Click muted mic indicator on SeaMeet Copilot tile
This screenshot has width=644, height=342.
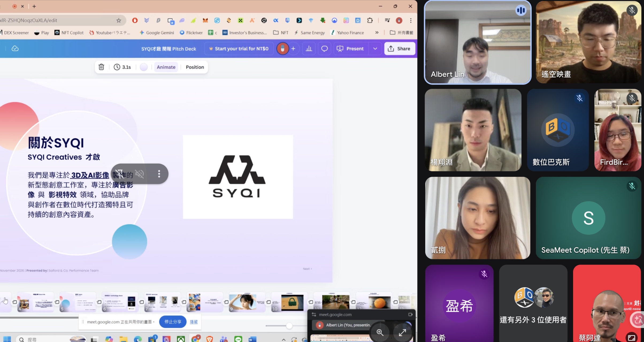tap(632, 186)
